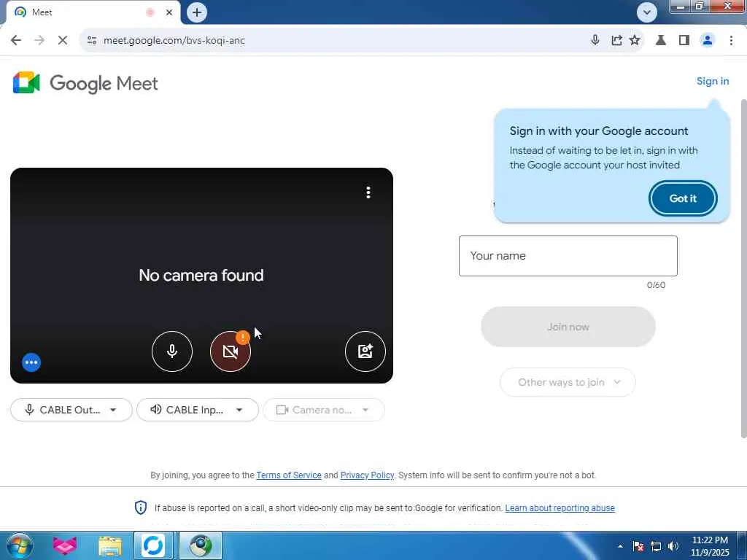The image size is (747, 560).
Task: Open Learn about reporting abuse link
Action: coord(560,508)
